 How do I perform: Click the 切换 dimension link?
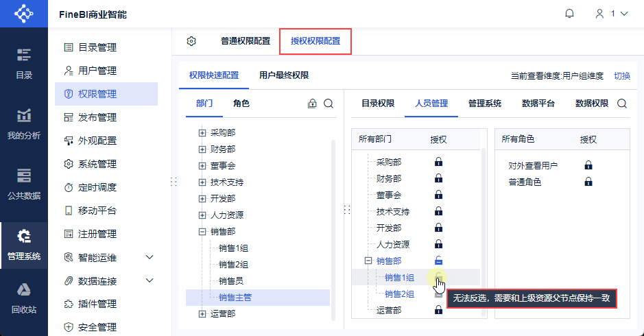pyautogui.click(x=622, y=76)
